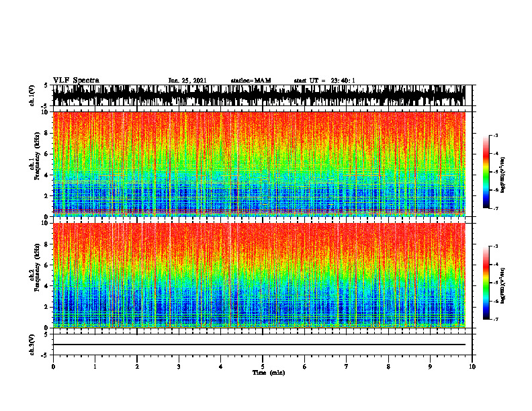Click the time axis tick label "0"
532x411 pixels.
[53, 367]
